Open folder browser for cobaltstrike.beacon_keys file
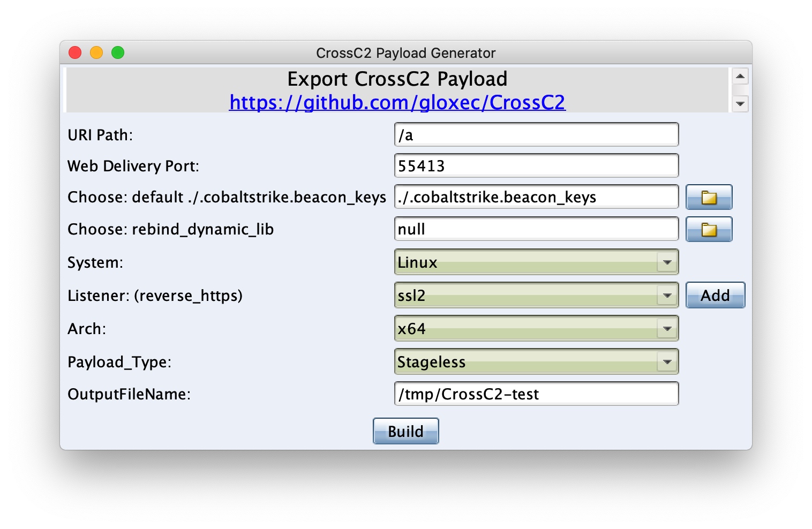This screenshot has height=529, width=812. [709, 197]
